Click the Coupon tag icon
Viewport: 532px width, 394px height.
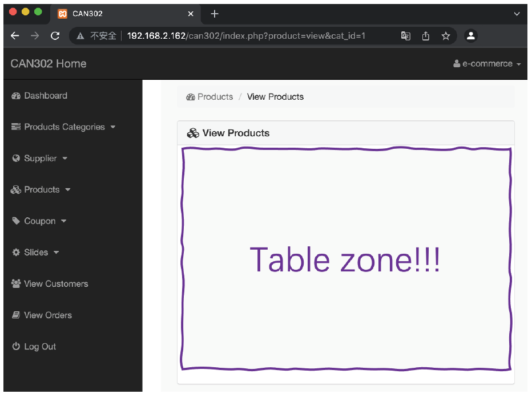(x=16, y=221)
